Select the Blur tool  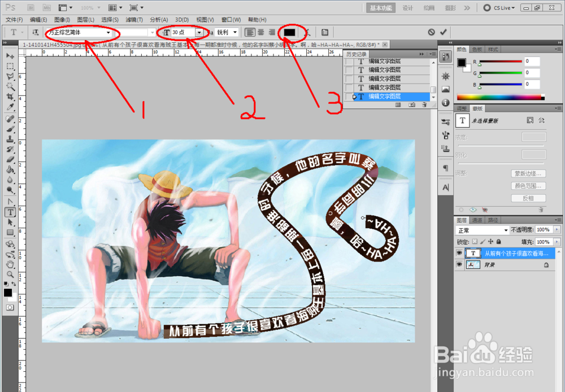(x=10, y=180)
